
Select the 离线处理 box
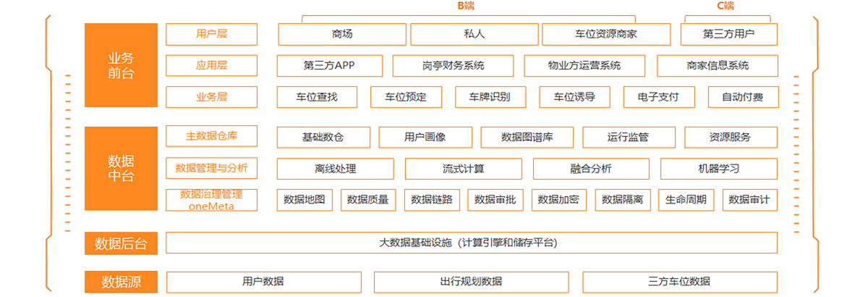point(336,169)
